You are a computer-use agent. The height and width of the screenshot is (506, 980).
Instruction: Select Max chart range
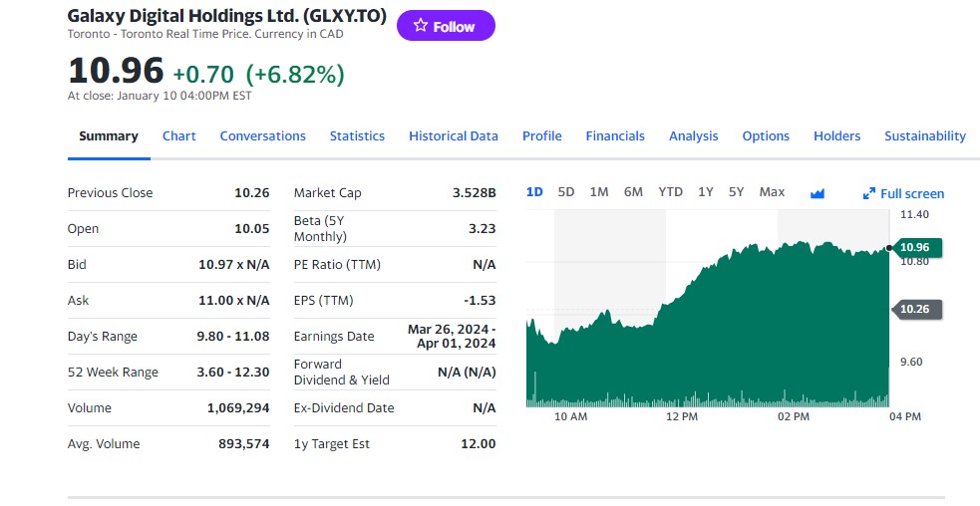point(772,192)
